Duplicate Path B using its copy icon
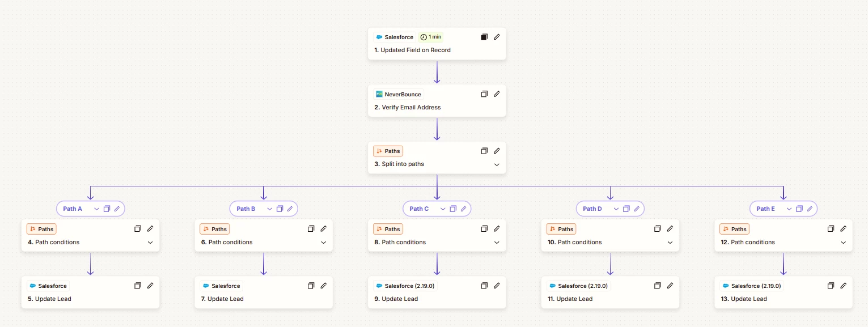The width and height of the screenshot is (868, 327). 280,209
